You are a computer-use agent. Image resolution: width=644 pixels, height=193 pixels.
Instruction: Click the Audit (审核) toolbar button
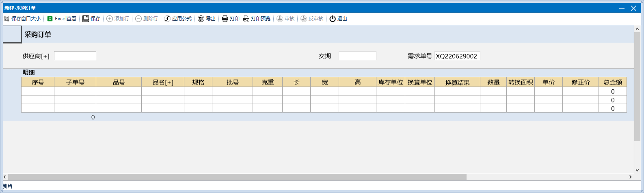[285, 19]
